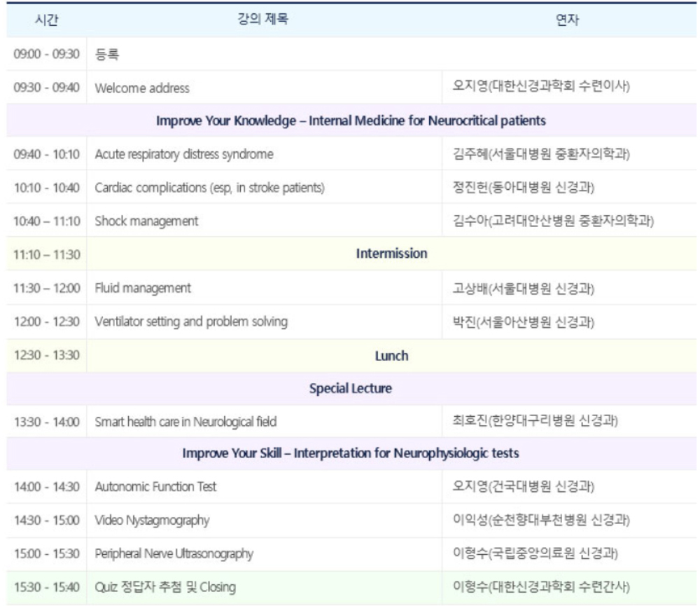This screenshot has height=606, width=700.
Task: Click the '13:30 - 14:00' time cell
Action: (x=46, y=422)
